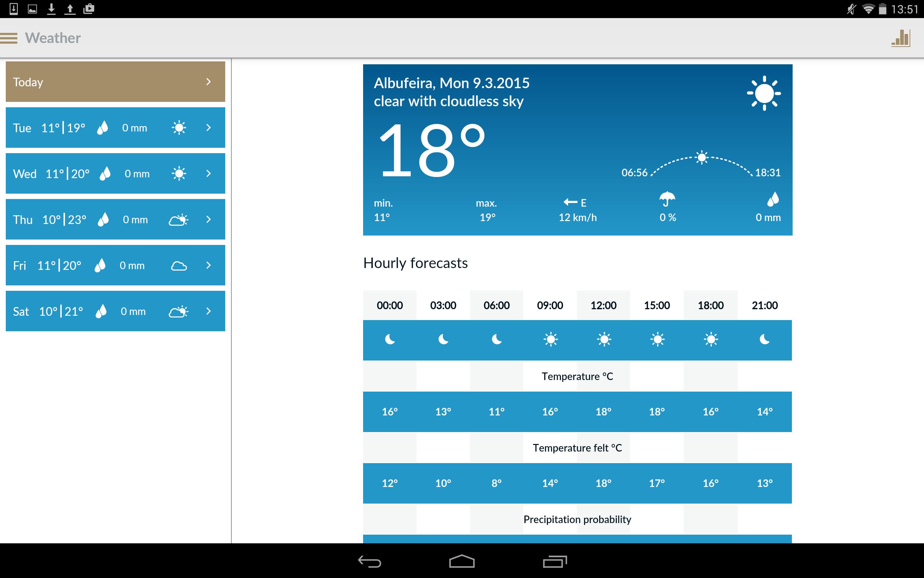
Task: Click the umbrella precipitation probability icon
Action: (x=667, y=199)
